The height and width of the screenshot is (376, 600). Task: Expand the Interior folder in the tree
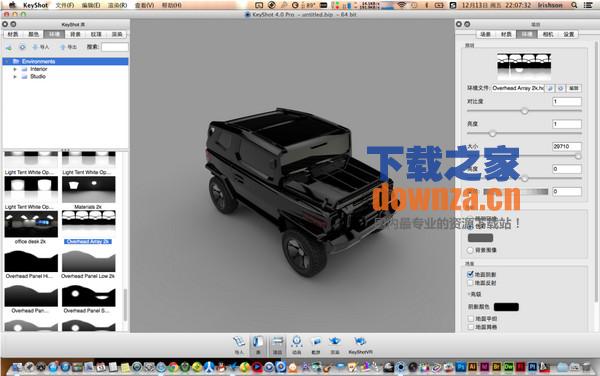pyautogui.click(x=15, y=69)
